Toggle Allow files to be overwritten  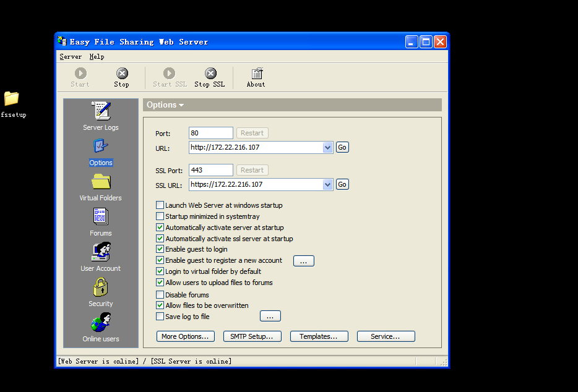pyautogui.click(x=160, y=305)
